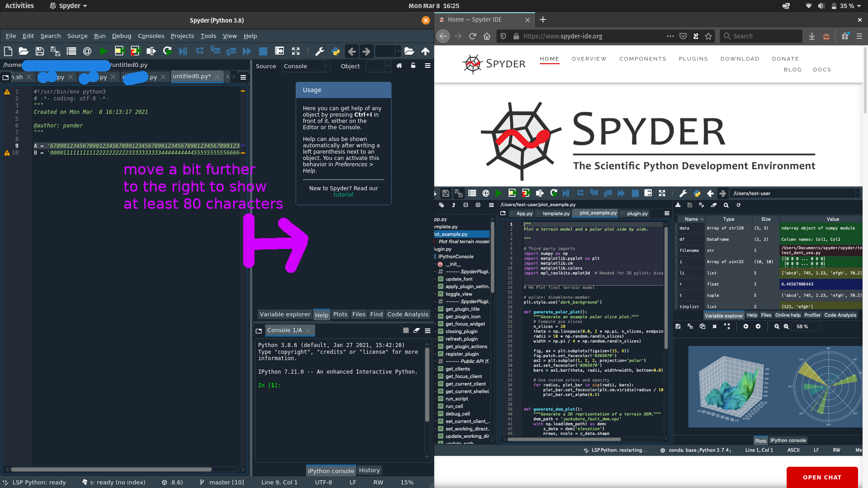
Task: Open the IPython console options menu
Action: coord(428,330)
